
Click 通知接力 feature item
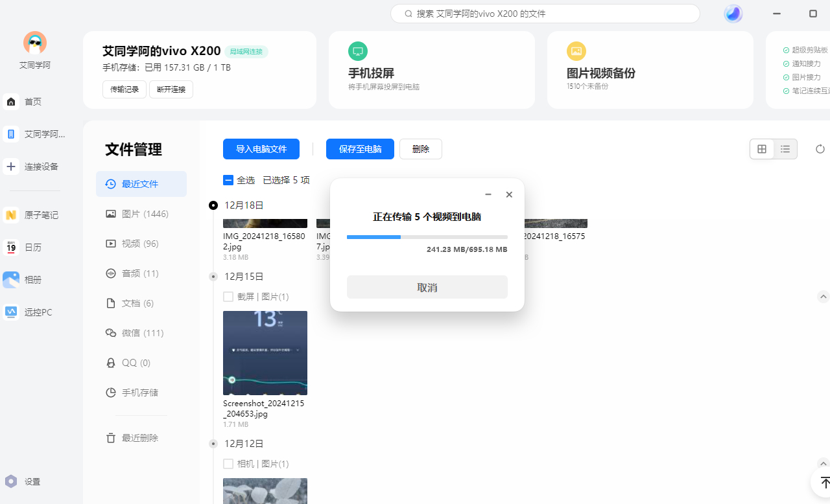(x=801, y=63)
